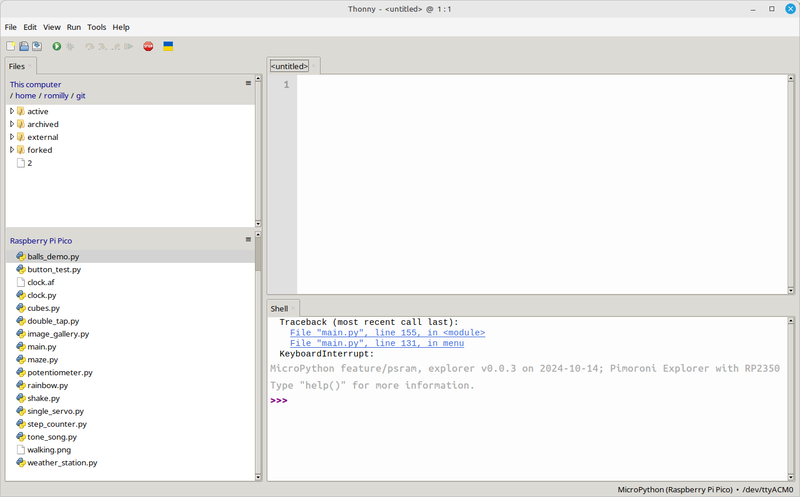This screenshot has width=800, height=497.
Task: Expand the archived folder tree node
Action: 12,124
